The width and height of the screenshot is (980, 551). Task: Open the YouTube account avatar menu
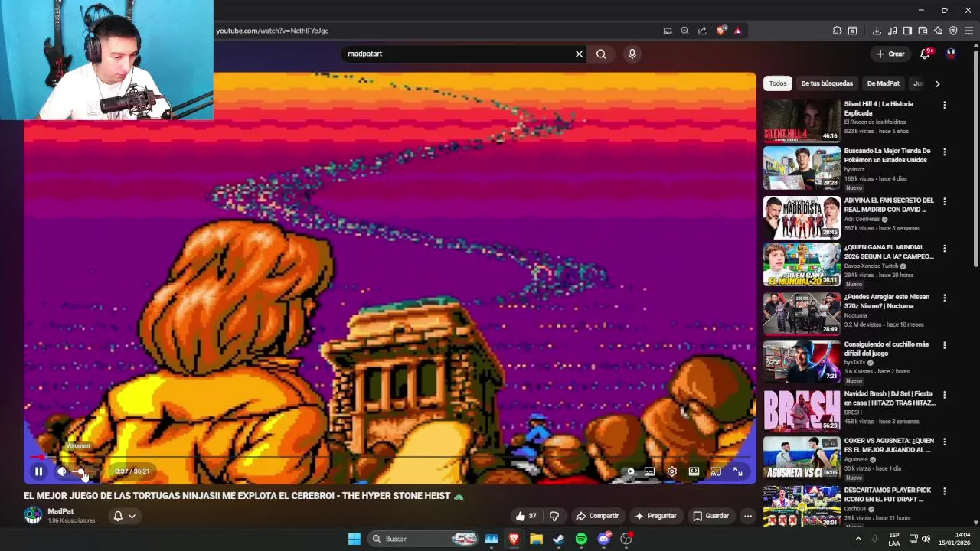951,54
